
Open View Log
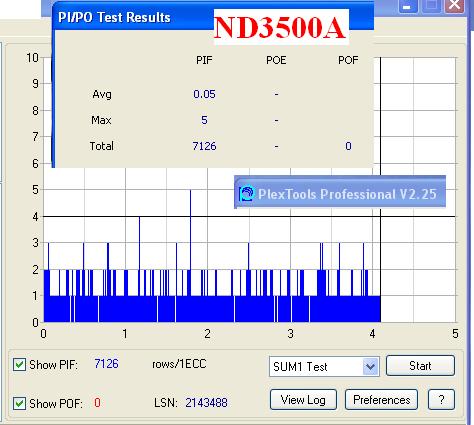click(x=303, y=399)
